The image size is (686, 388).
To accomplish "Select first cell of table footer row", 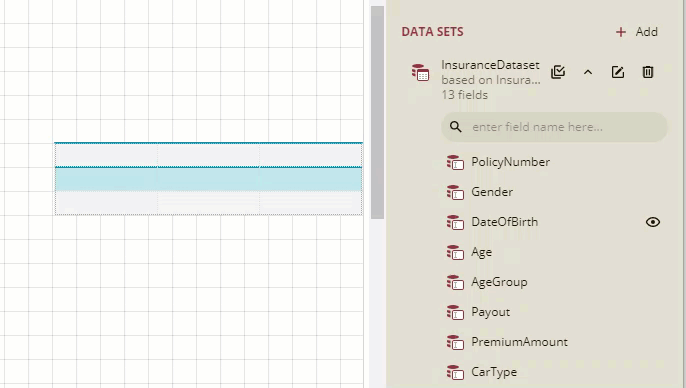I will coord(106,203).
